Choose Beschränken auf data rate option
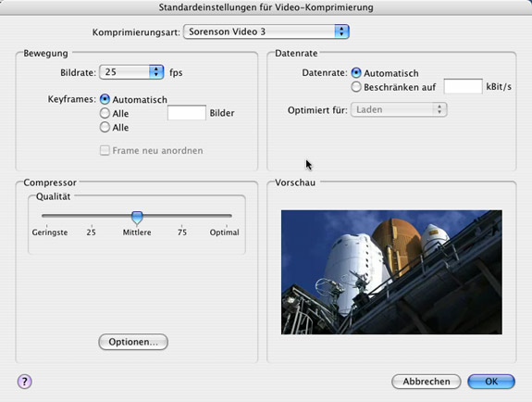The image size is (532, 402). 356,87
